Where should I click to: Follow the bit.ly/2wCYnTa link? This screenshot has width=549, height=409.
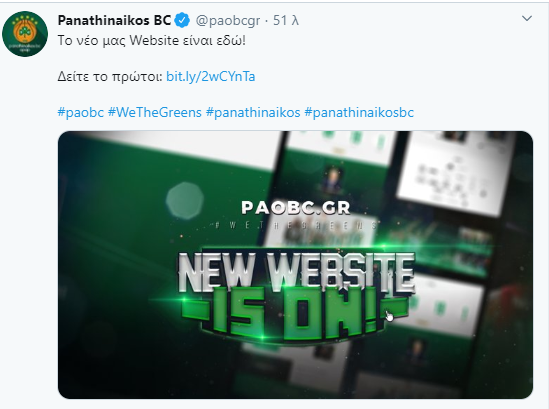(x=210, y=76)
